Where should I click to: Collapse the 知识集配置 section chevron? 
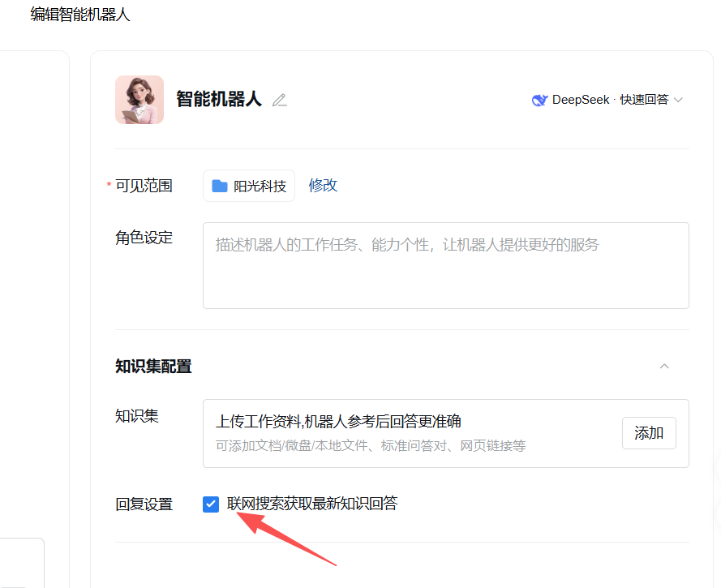pos(664,367)
